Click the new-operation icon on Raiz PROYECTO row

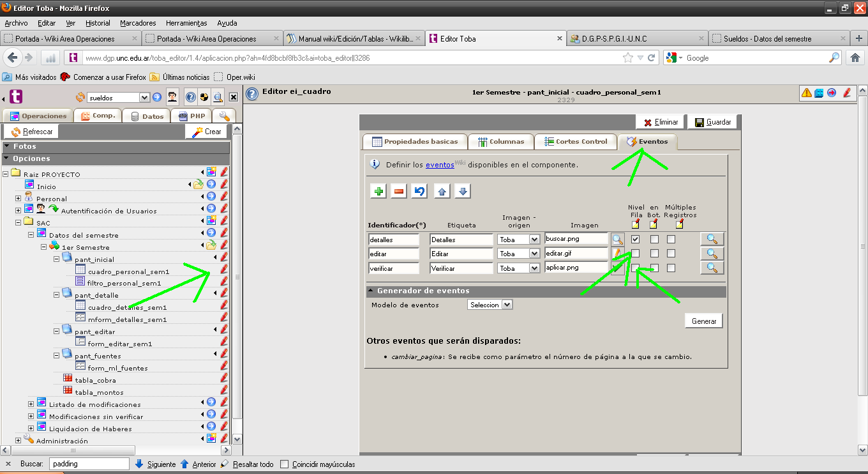click(x=211, y=172)
